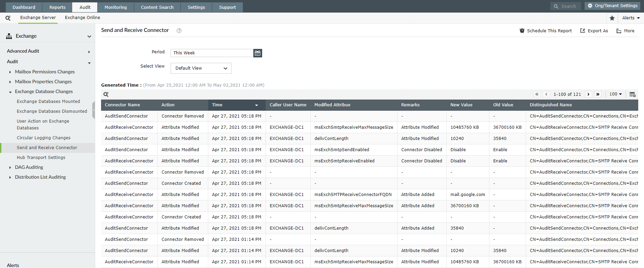This screenshot has height=268, width=644.
Task: Click the favorites star icon
Action: coord(612,18)
